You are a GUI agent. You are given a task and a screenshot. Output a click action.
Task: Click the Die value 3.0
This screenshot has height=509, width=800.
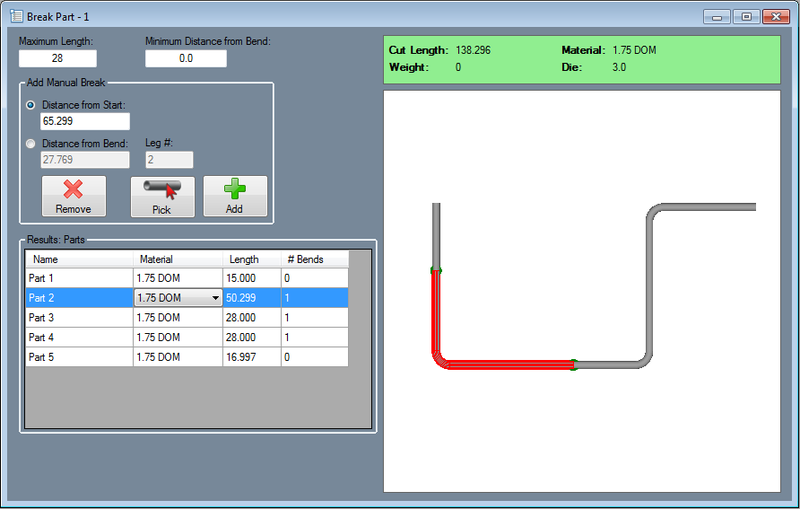(x=619, y=67)
